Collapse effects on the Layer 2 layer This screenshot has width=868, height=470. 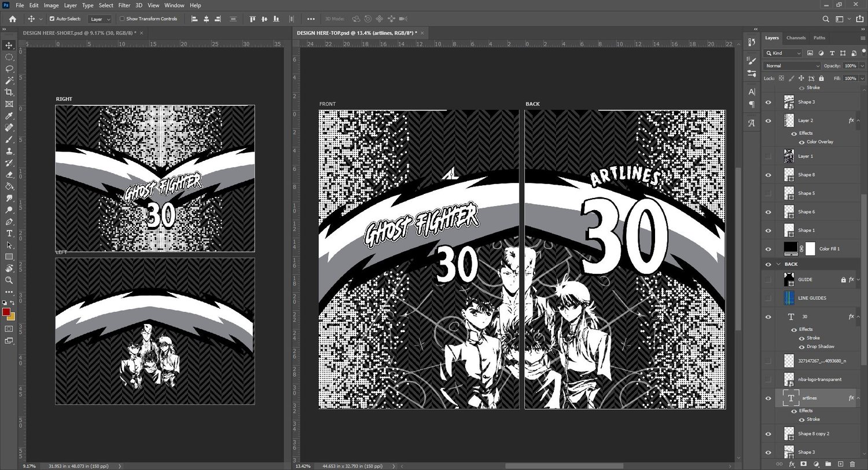click(858, 121)
